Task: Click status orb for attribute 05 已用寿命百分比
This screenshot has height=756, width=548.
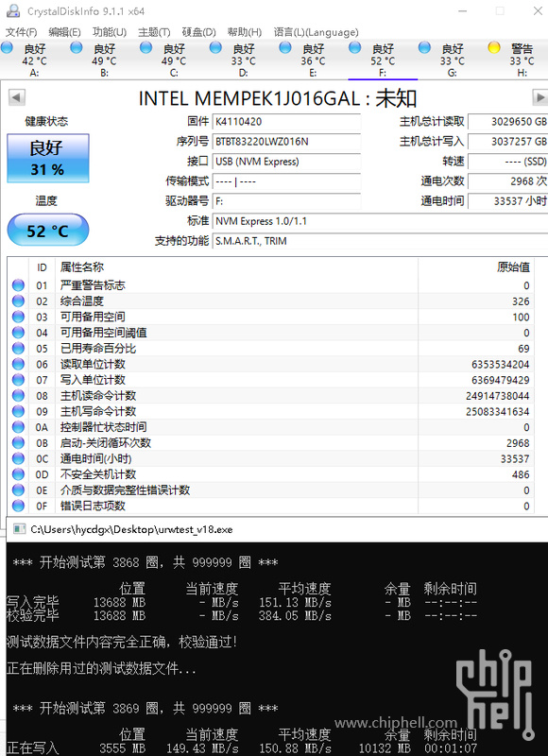Action: coord(18,348)
